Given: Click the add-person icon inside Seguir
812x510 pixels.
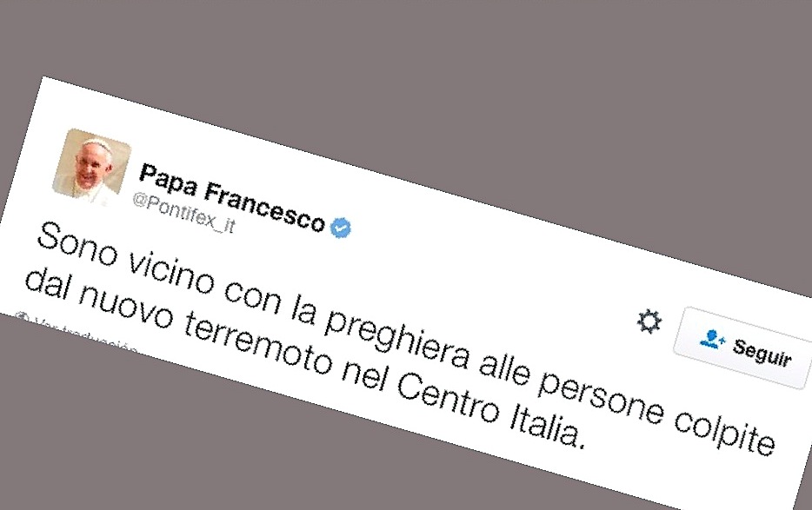Looking at the screenshot, I should tap(713, 339).
